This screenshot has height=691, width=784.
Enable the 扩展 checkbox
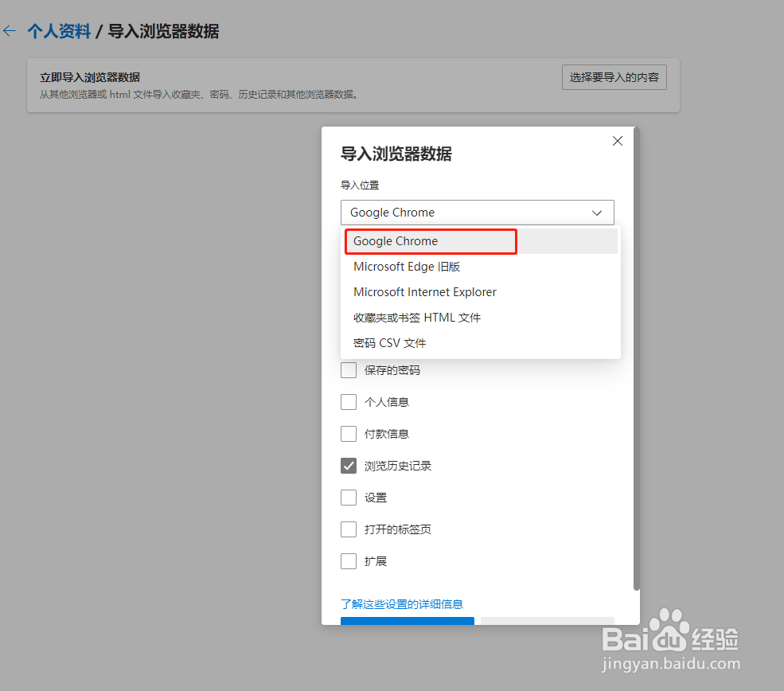pyautogui.click(x=349, y=561)
